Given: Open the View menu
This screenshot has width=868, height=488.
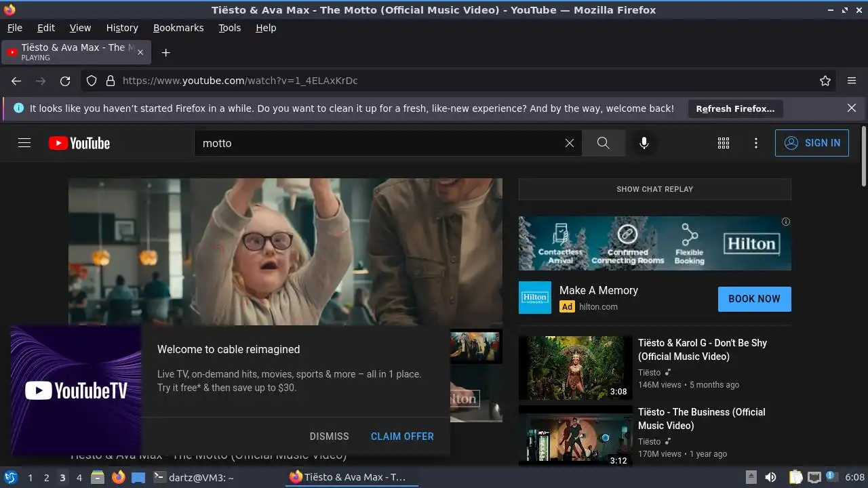Looking at the screenshot, I should coord(80,28).
